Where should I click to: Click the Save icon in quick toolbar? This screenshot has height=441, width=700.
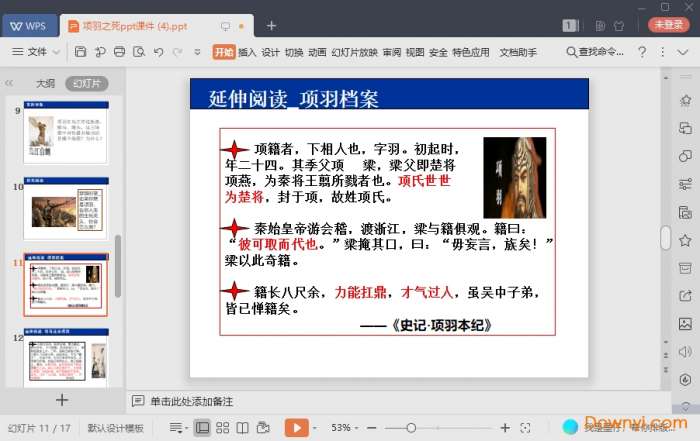click(80, 52)
